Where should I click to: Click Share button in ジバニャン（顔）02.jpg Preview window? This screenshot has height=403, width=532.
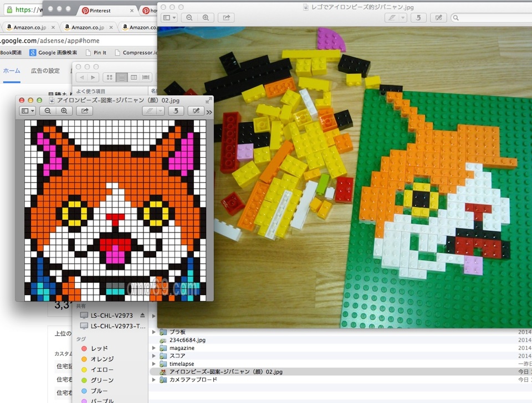(x=84, y=111)
